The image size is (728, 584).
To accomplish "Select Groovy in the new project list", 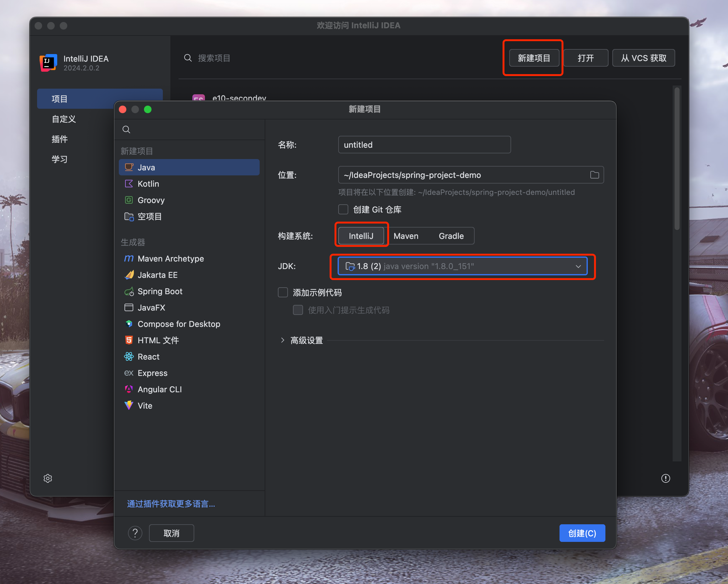I will tap(189, 200).
